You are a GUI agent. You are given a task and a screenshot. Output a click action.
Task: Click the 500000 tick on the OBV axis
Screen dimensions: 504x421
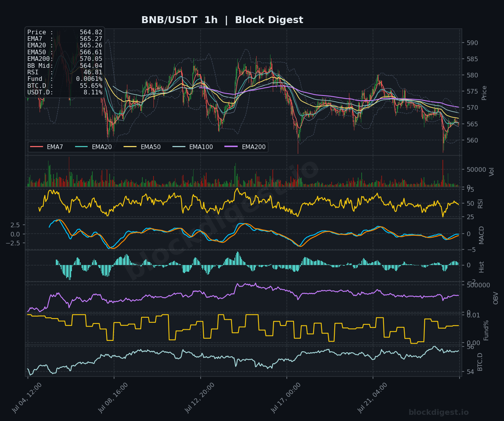(478, 285)
